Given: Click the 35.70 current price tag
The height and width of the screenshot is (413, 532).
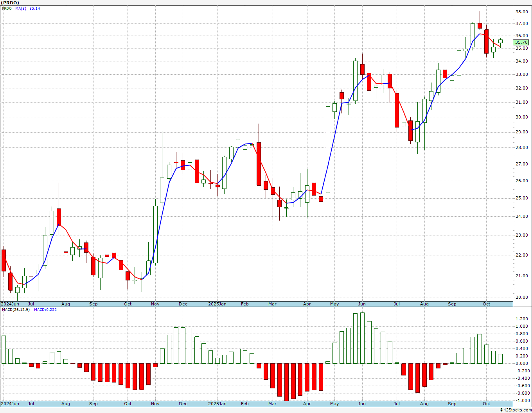Looking at the screenshot, I should point(521,42).
